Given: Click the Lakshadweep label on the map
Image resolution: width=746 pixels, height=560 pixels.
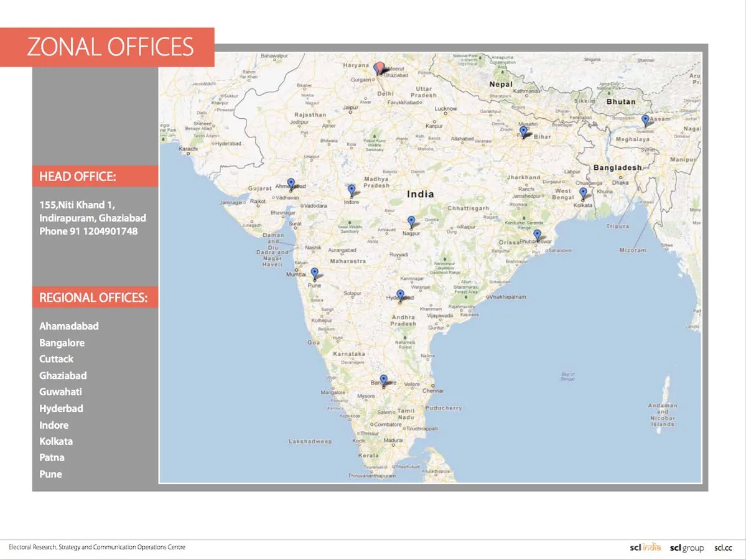Looking at the screenshot, I should point(310,442).
